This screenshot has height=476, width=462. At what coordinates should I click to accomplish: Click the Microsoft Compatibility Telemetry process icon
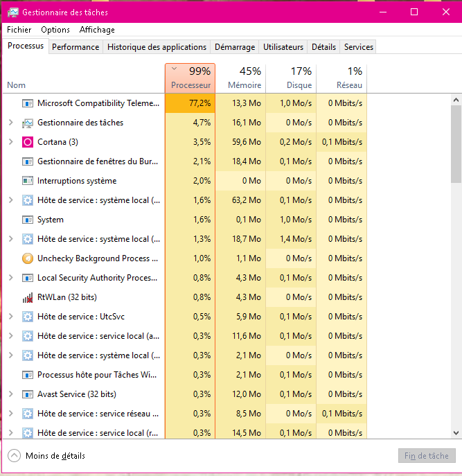(x=28, y=103)
